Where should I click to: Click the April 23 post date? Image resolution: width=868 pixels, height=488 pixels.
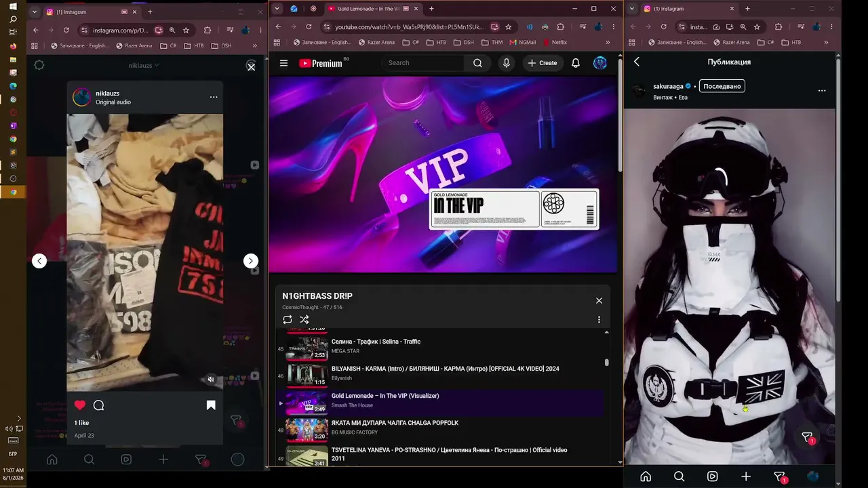point(84,436)
